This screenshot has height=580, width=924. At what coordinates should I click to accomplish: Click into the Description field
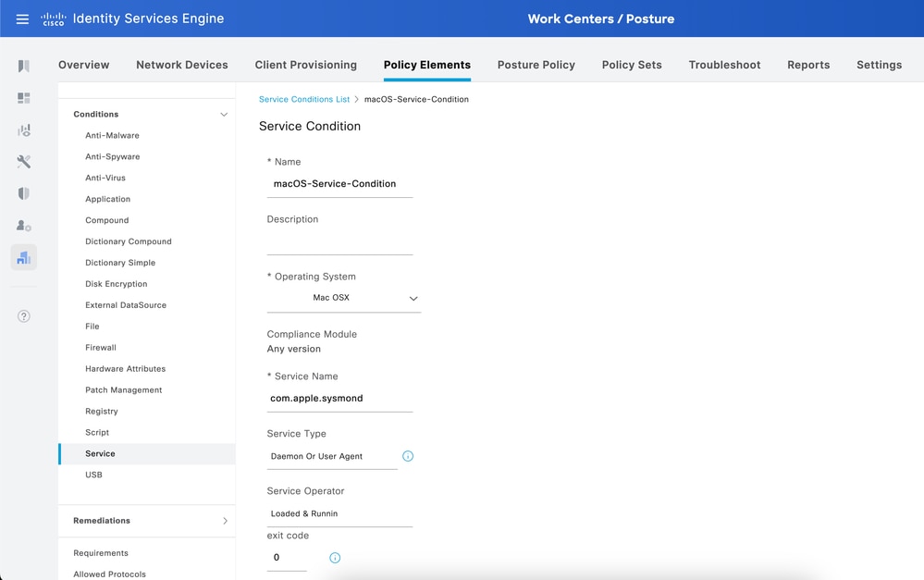pyautogui.click(x=340, y=241)
